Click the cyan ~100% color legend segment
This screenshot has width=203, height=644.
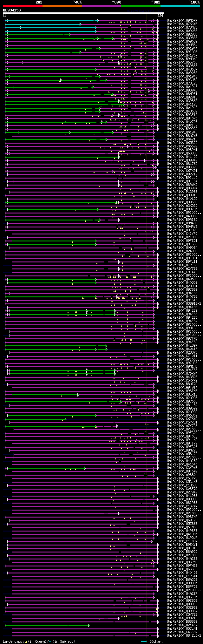click(x=180, y=5)
